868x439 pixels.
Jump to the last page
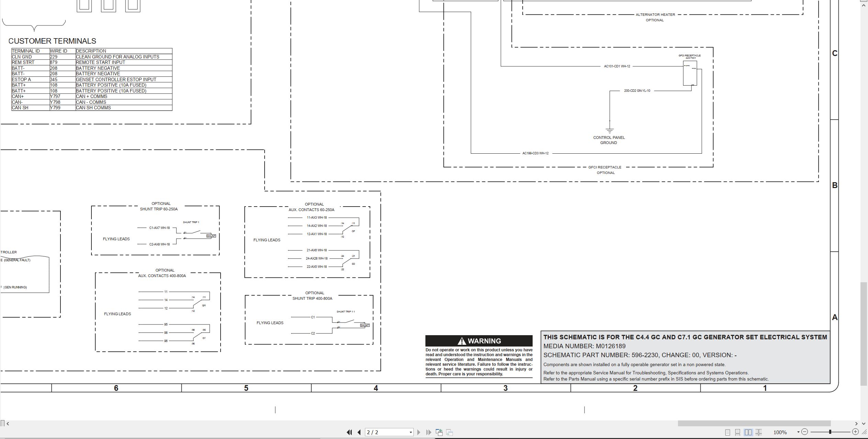pos(429,432)
